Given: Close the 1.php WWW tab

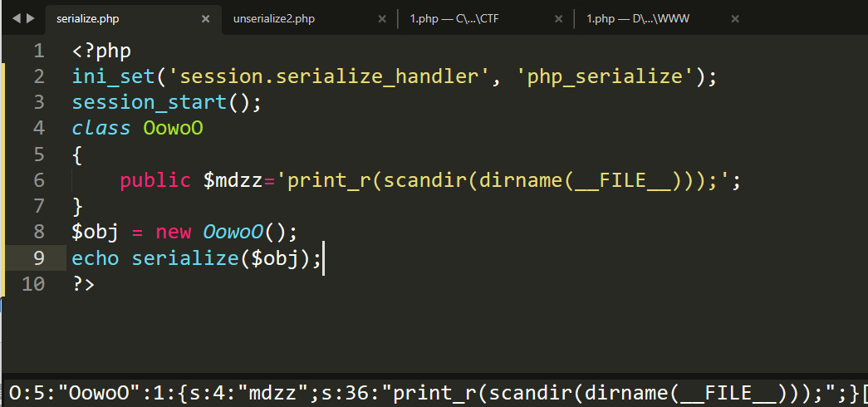Looking at the screenshot, I should tap(735, 19).
